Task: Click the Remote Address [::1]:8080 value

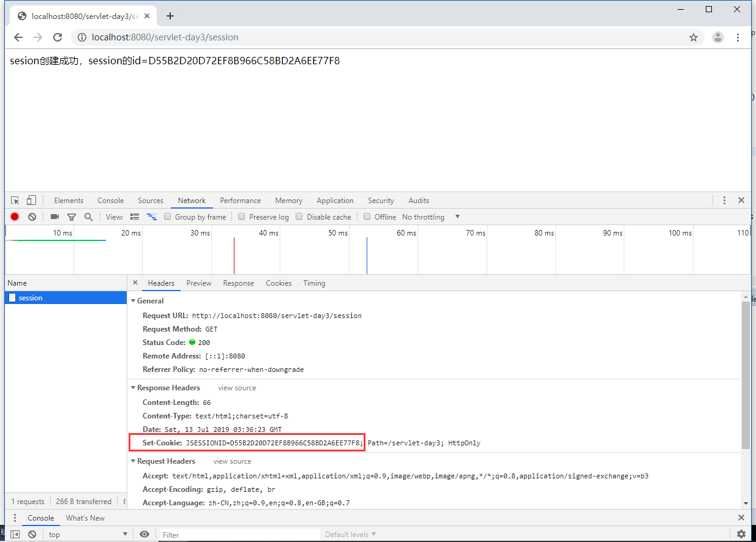Action: tap(225, 356)
